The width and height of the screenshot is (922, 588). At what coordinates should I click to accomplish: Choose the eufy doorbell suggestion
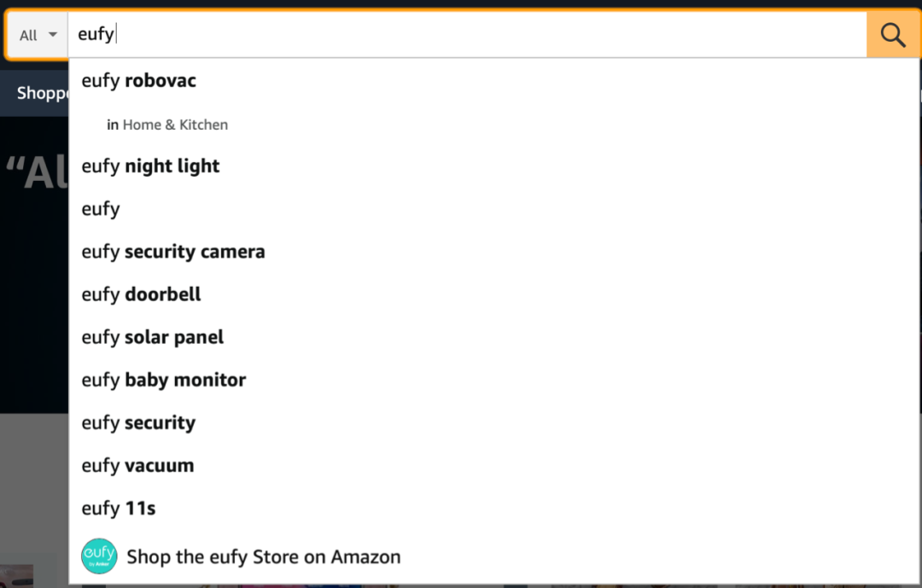[494, 294]
